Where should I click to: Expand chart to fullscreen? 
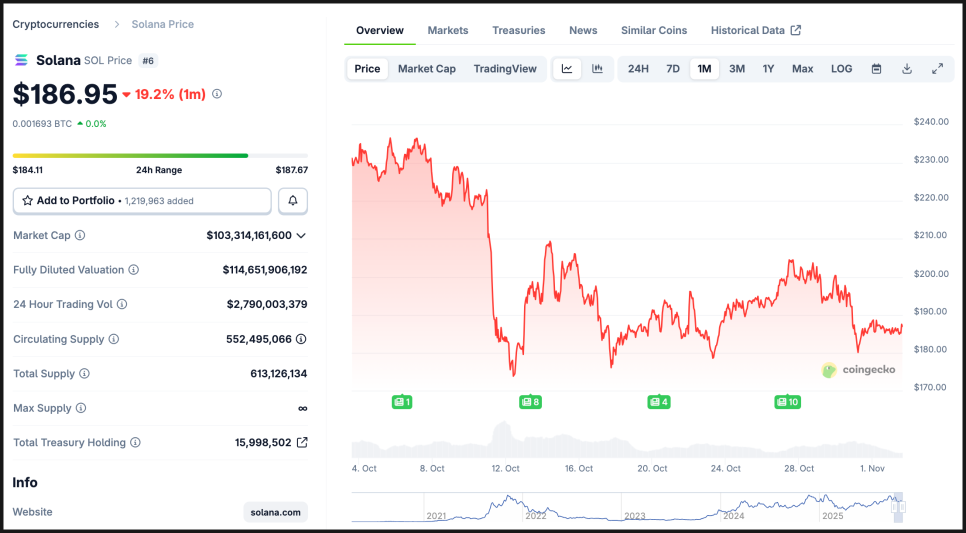937,69
